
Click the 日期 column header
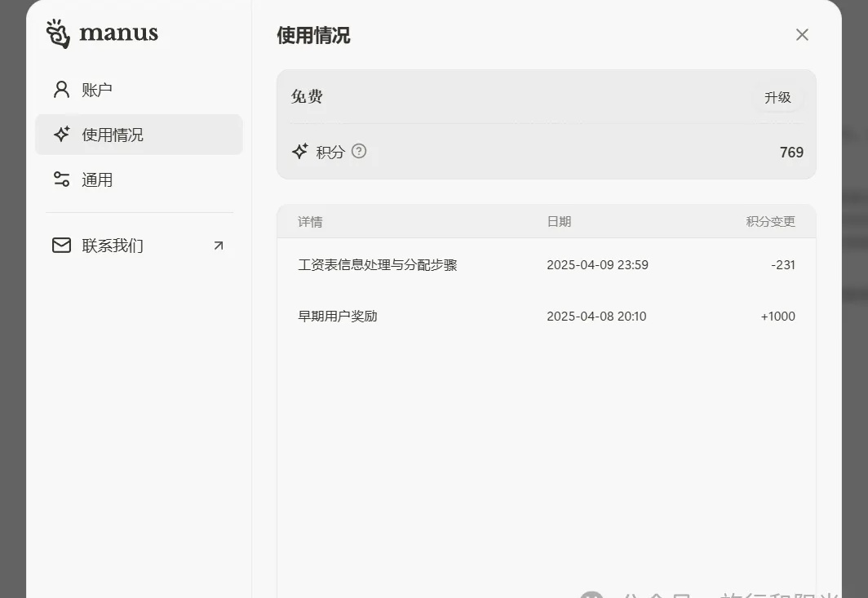559,221
